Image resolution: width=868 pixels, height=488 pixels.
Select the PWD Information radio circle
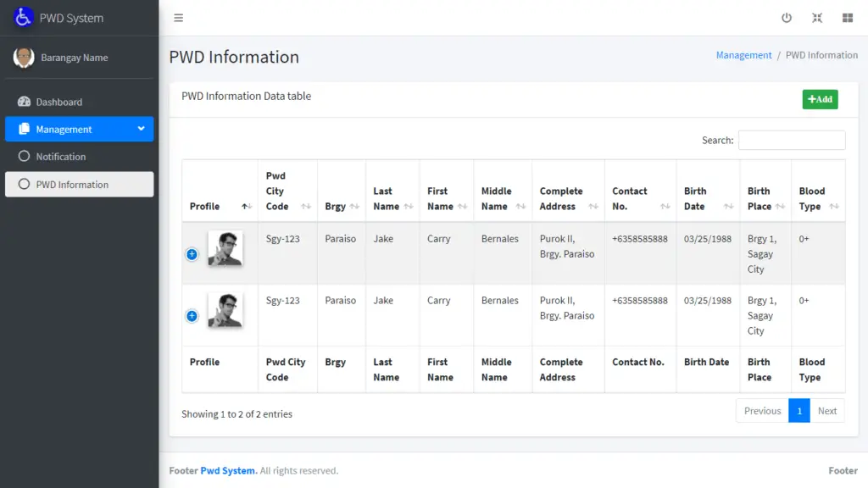[x=24, y=184]
